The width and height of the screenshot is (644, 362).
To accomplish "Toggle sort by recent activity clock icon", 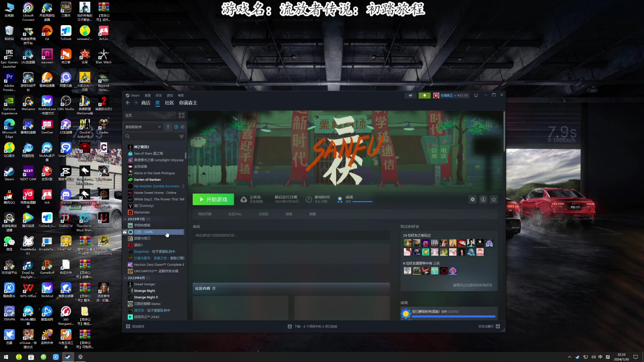I will [176, 127].
